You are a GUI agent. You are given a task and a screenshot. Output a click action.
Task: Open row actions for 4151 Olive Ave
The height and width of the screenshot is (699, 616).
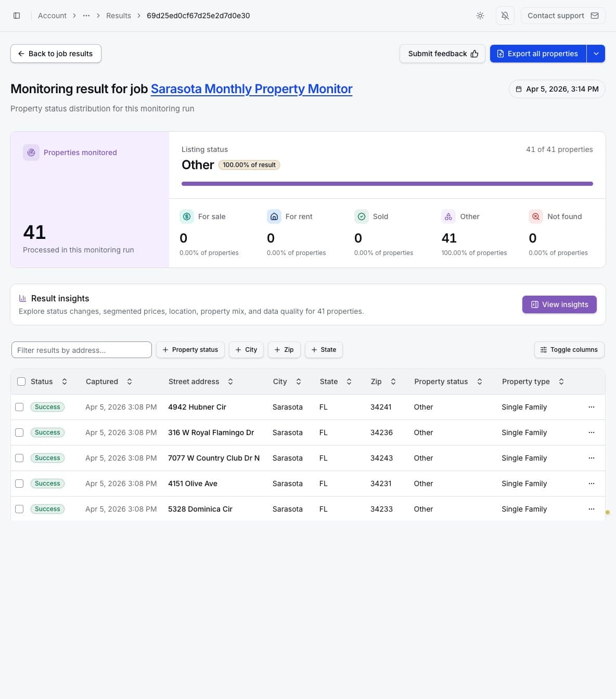(592, 484)
